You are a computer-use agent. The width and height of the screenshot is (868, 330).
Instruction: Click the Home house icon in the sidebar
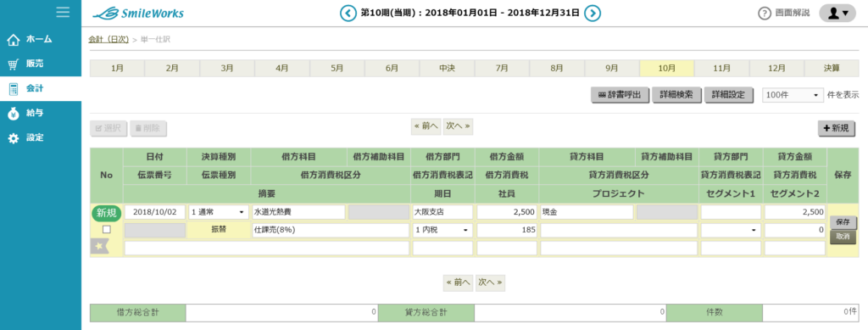pos(14,39)
